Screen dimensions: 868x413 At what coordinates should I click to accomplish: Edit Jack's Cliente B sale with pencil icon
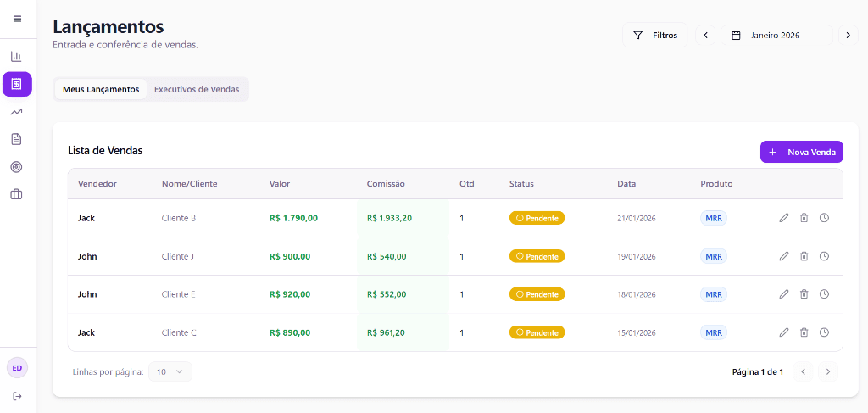(784, 218)
